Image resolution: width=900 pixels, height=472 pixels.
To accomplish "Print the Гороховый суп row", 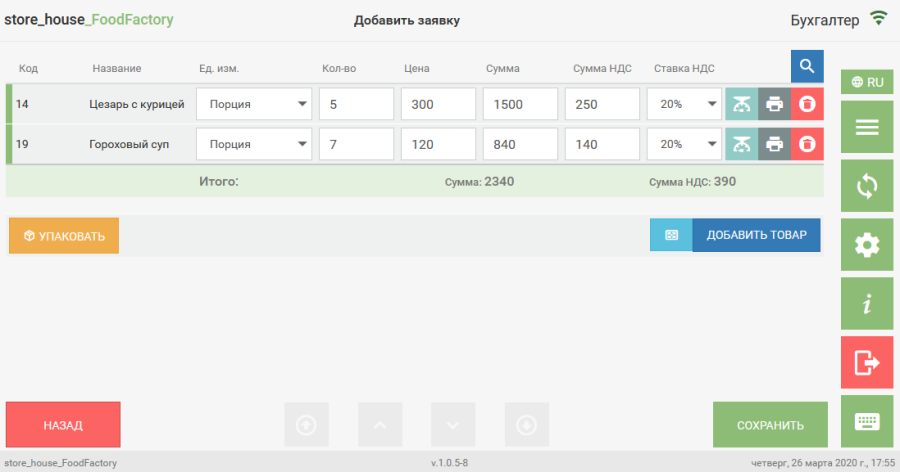I will coord(774,145).
